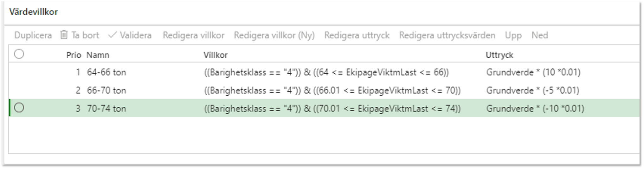
Task: Open Redigera uttryck
Action: point(357,35)
